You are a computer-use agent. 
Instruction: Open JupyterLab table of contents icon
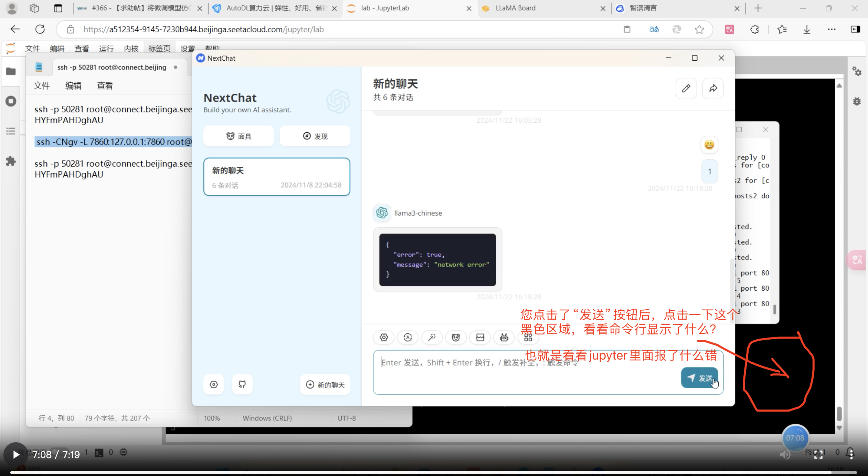pyautogui.click(x=11, y=131)
